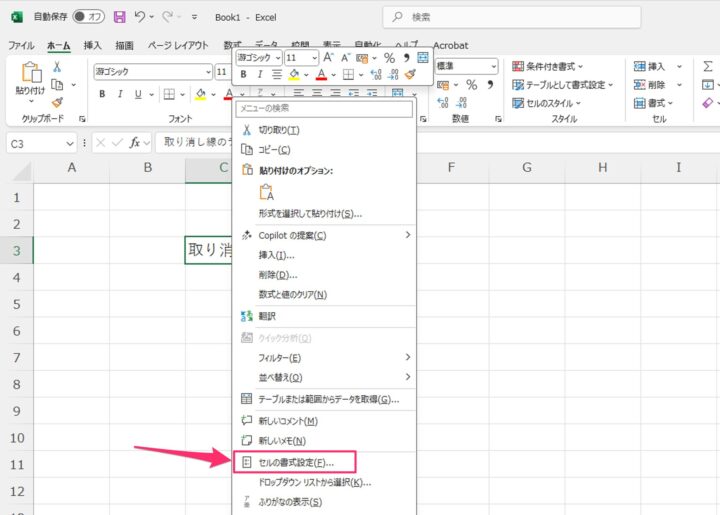Click the undo arrow icon
The image size is (720, 515).
141,17
